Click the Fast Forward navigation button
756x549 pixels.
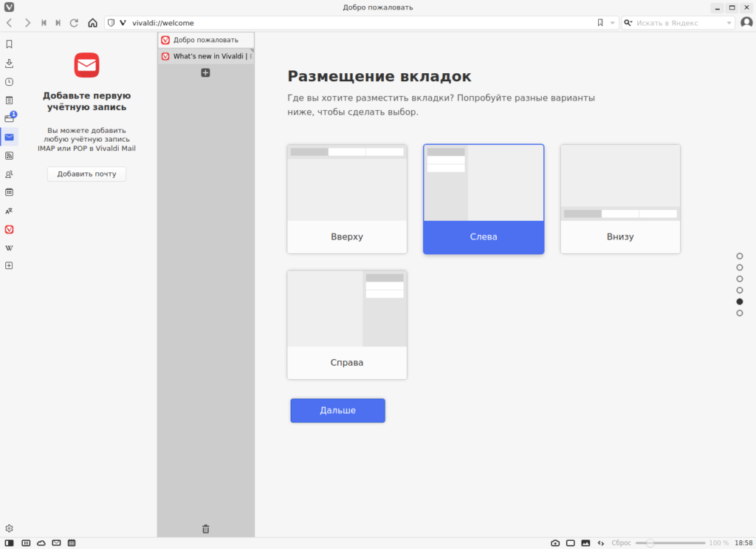coord(58,23)
